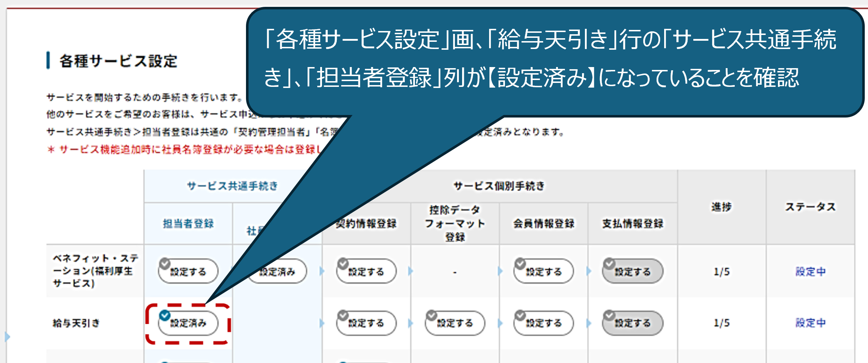Click check icon on ベネフィット・ステーション 会員情報登録
This screenshot has height=363, width=868.
pyautogui.click(x=520, y=264)
